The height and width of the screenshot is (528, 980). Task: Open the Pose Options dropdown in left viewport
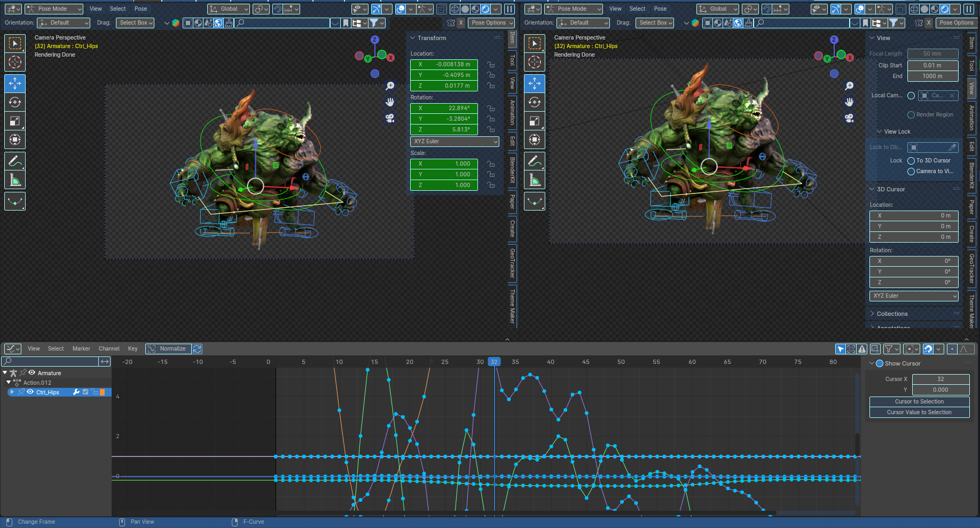tap(491, 23)
